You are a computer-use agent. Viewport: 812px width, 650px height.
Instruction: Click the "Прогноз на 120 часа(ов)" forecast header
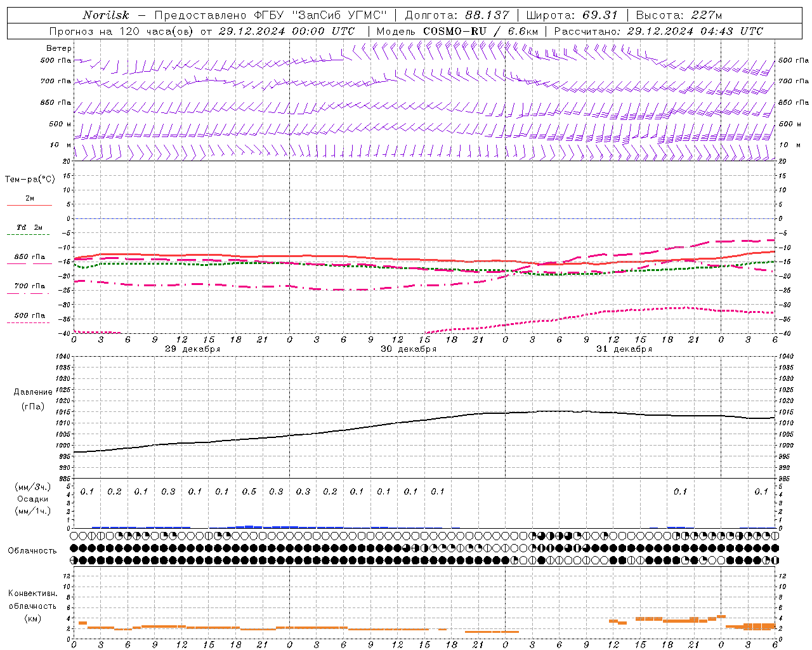point(122,31)
